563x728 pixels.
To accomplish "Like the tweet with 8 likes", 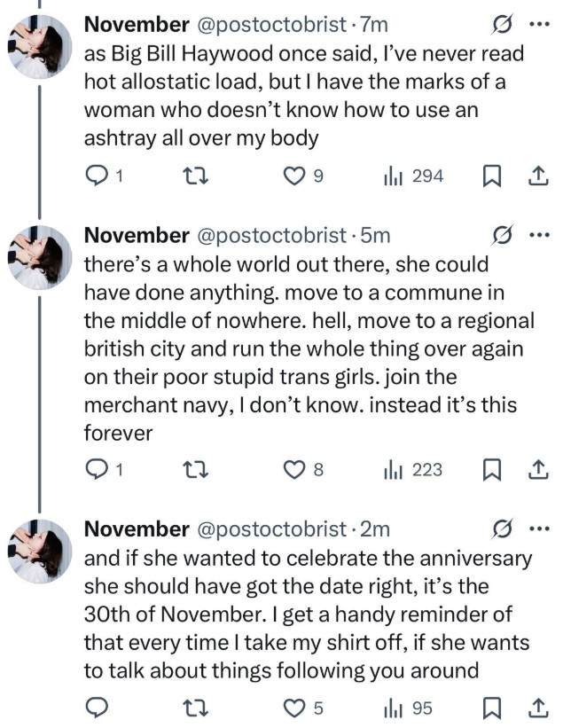I will pyautogui.click(x=293, y=469).
